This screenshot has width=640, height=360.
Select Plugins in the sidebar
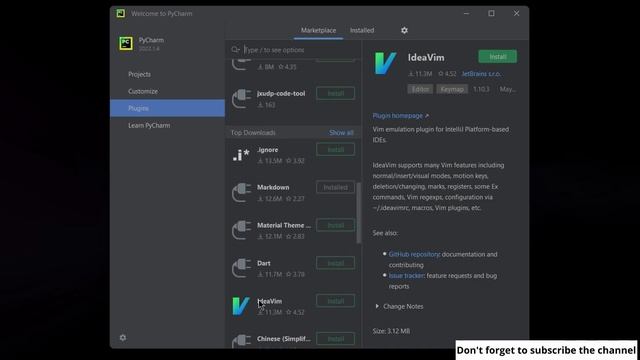[x=167, y=108]
